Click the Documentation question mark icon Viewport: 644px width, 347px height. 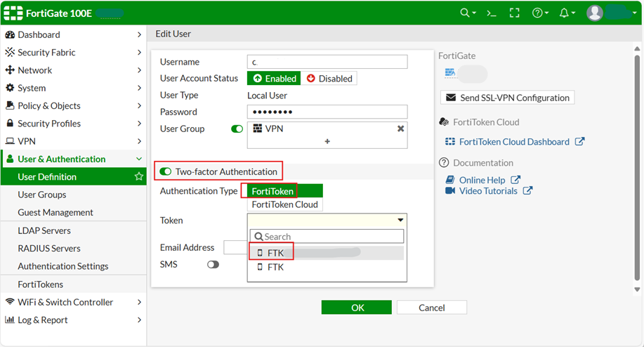pyautogui.click(x=444, y=163)
